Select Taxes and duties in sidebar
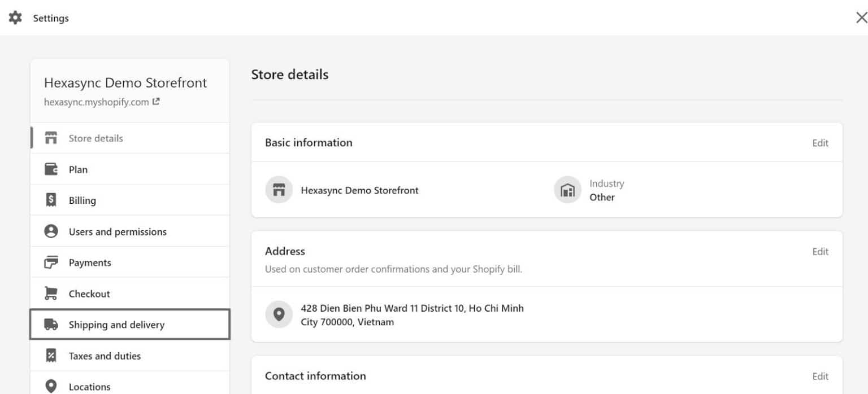The height and width of the screenshot is (394, 868). tap(105, 355)
